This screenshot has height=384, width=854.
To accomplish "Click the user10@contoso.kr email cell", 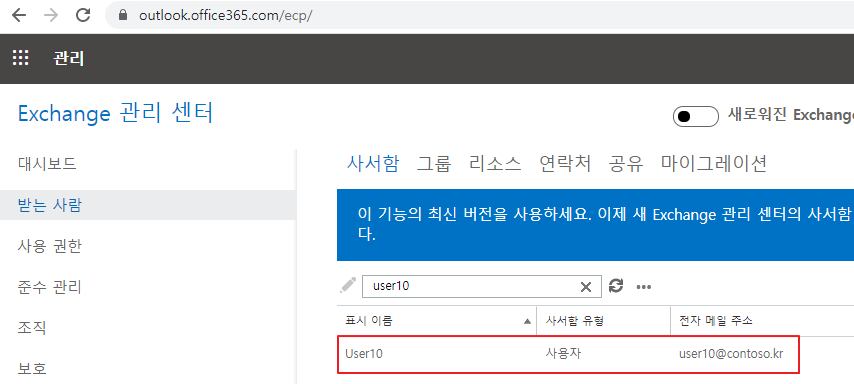I will click(x=731, y=353).
